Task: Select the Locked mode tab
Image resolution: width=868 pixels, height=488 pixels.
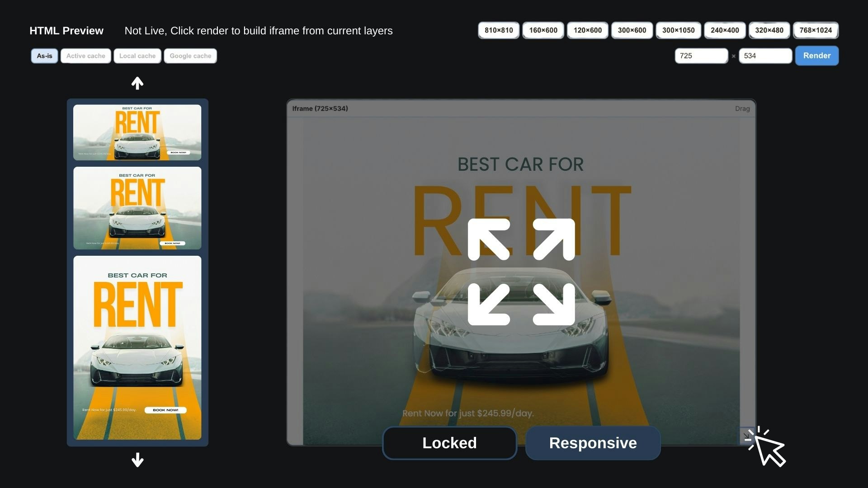Action: click(449, 443)
